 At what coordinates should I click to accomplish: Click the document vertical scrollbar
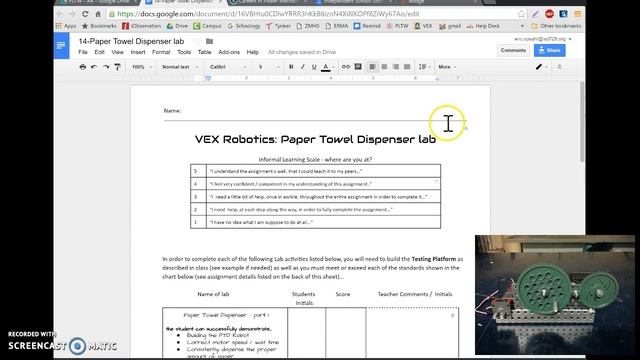tap(582, 122)
